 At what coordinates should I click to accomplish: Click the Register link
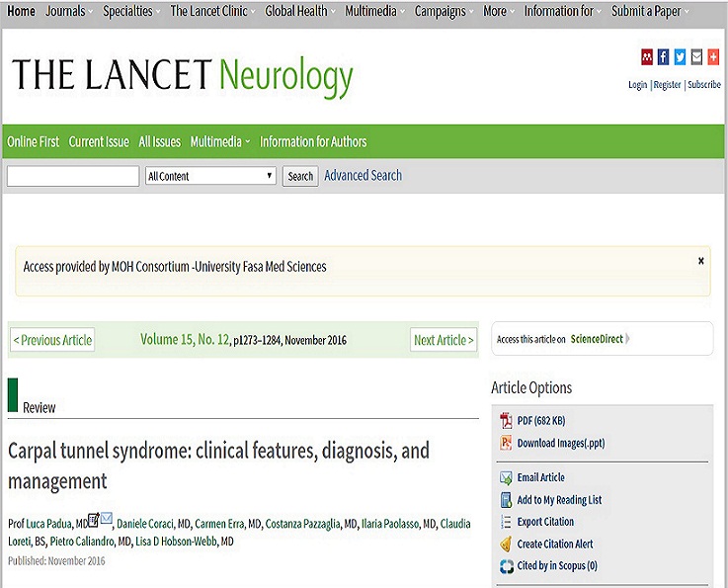coord(667,85)
